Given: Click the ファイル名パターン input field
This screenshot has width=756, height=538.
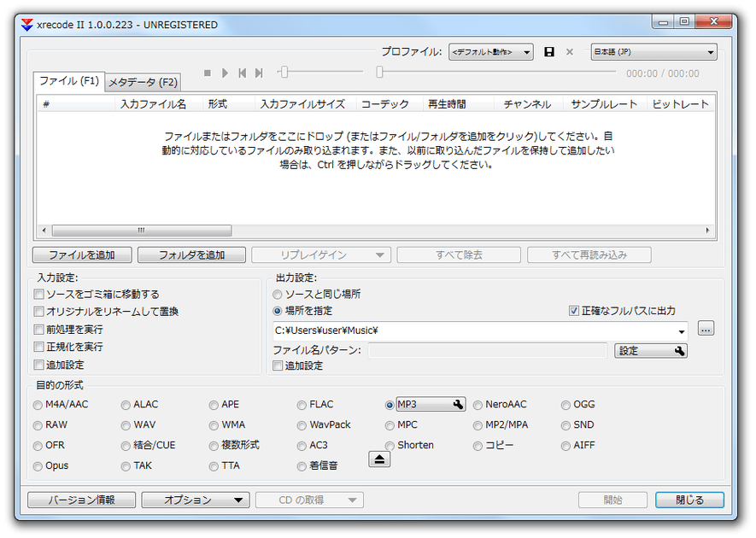Looking at the screenshot, I should pyautogui.click(x=487, y=350).
